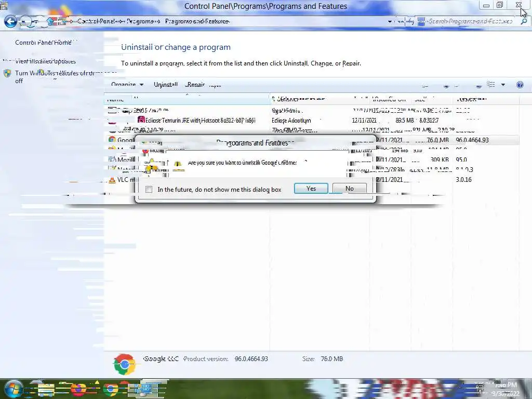Click Repair in the toolbar
The width and height of the screenshot is (532, 399).
point(196,85)
